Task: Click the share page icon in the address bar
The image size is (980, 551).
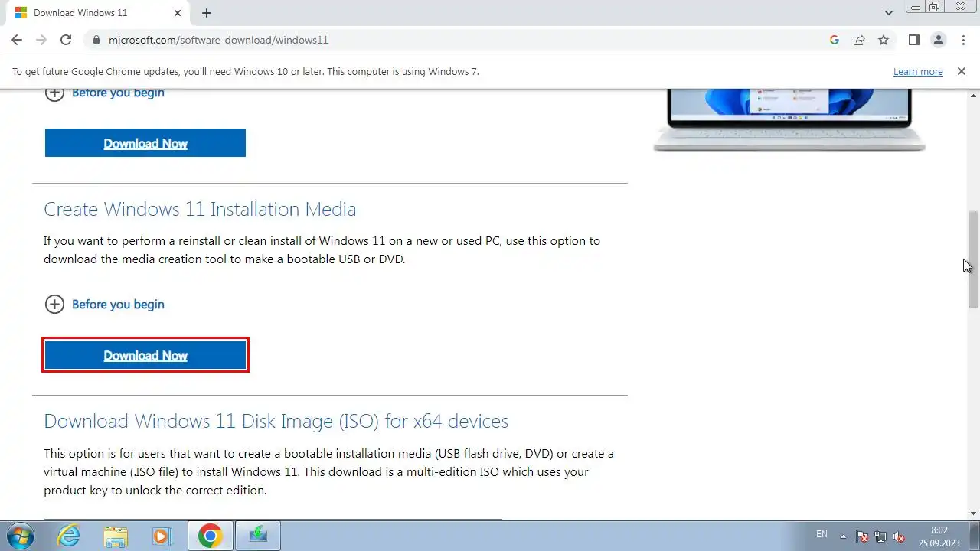Action: pos(859,40)
